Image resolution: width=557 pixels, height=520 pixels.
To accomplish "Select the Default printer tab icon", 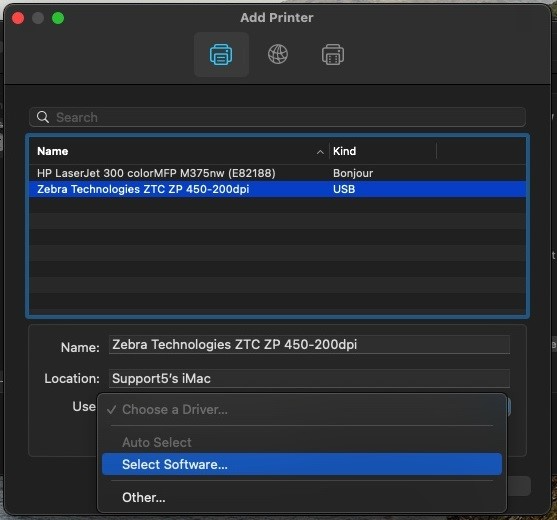I will (221, 54).
